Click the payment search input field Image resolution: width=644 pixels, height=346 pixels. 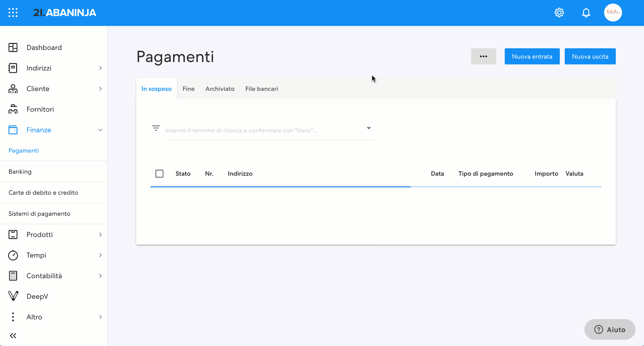point(262,130)
